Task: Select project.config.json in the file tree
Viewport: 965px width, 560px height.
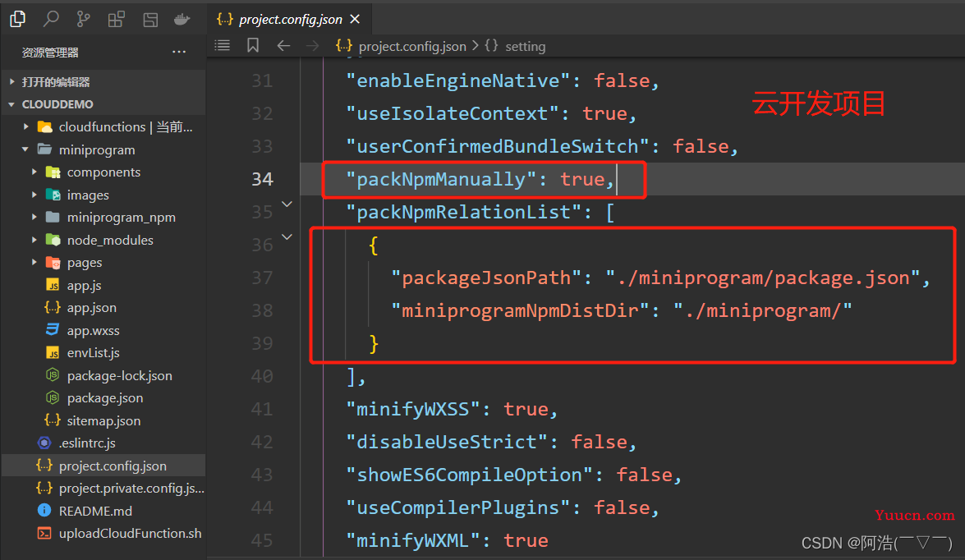Action: pos(113,466)
